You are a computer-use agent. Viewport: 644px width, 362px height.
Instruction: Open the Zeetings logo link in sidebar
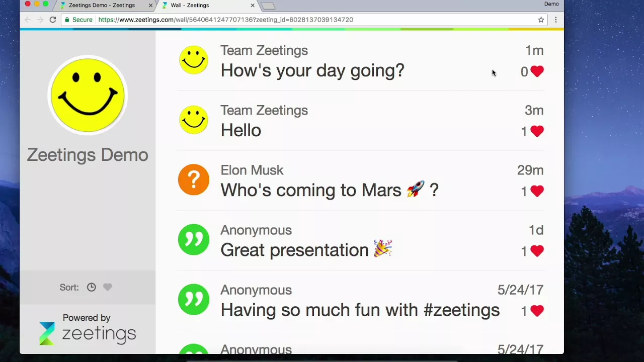tap(88, 334)
